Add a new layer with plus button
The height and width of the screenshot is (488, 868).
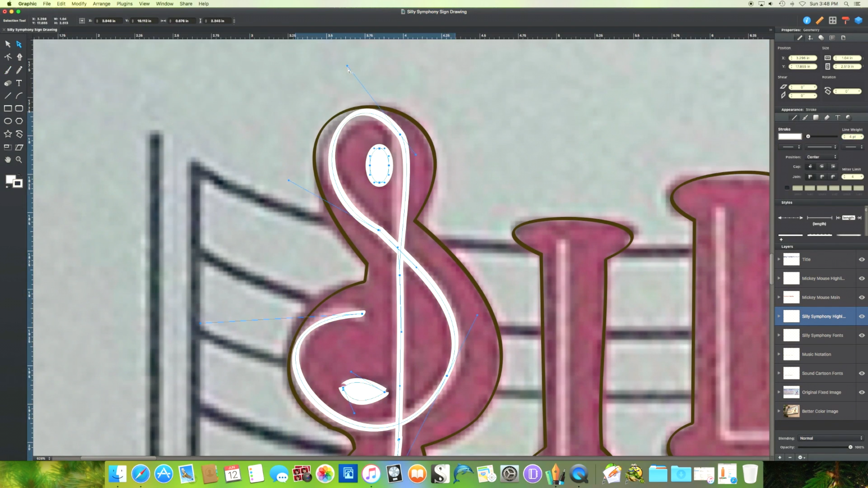780,457
